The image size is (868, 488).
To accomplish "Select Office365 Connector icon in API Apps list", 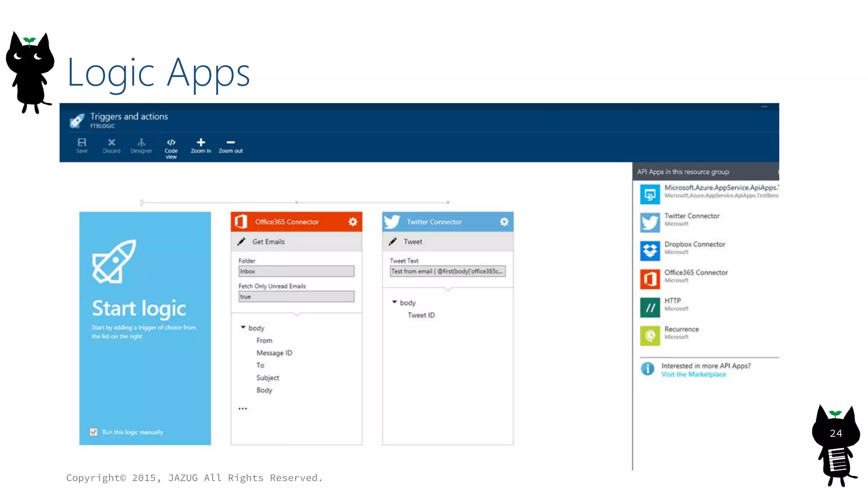I will (650, 279).
